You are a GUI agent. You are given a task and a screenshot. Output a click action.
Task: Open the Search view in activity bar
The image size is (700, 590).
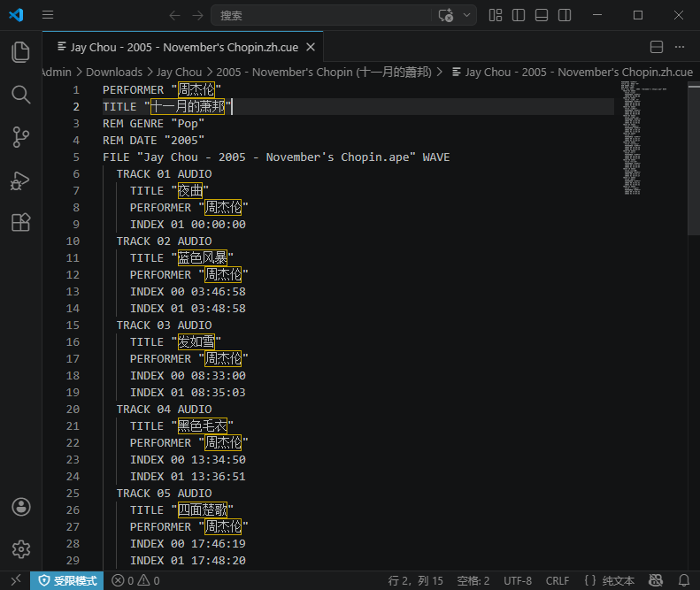coord(20,95)
